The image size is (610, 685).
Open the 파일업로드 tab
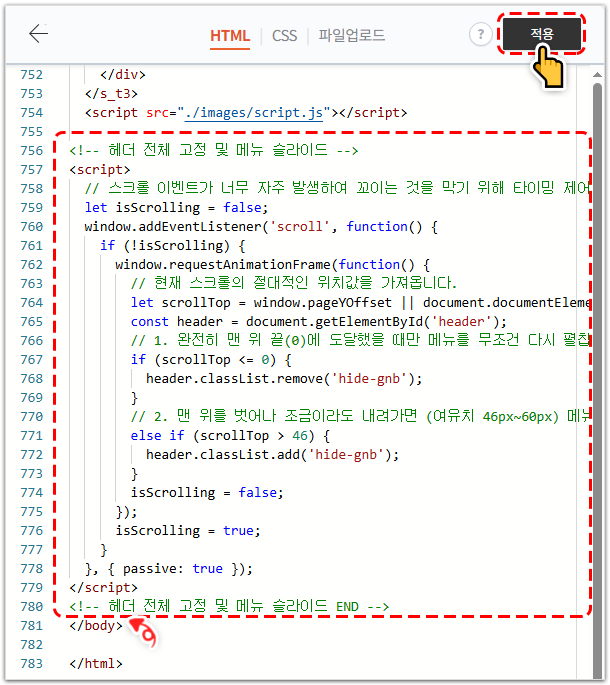(x=352, y=35)
